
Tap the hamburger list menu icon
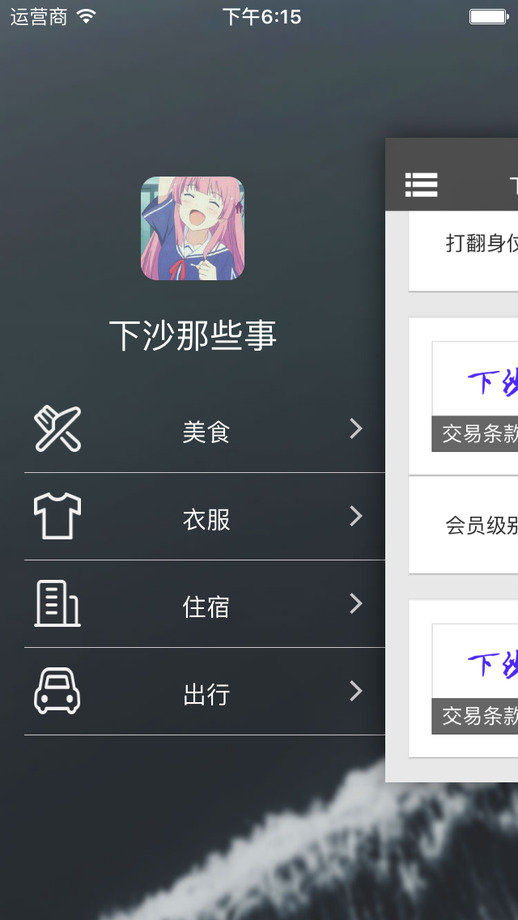click(x=421, y=185)
